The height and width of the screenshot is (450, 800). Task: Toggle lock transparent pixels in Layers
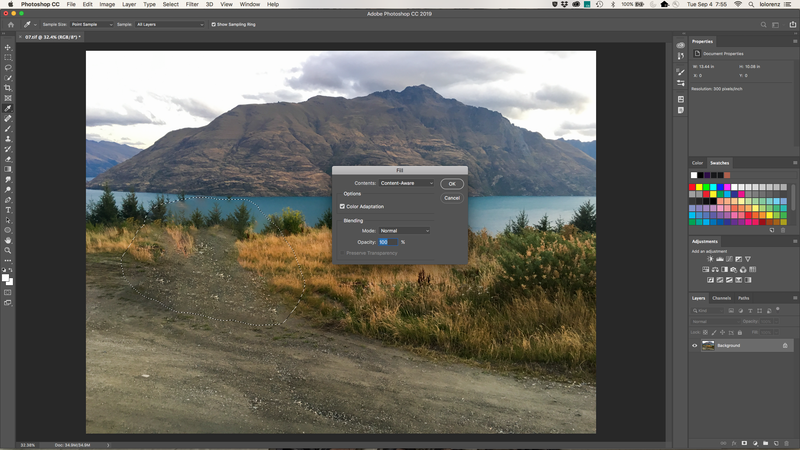point(706,332)
